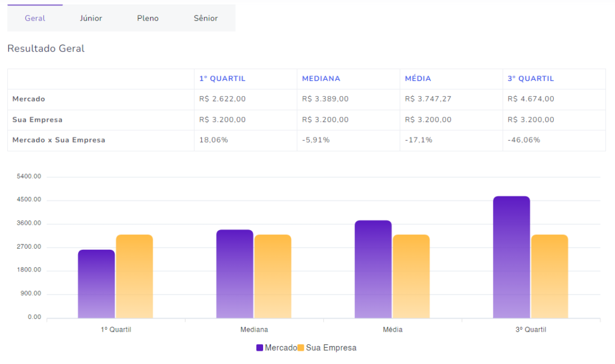615x364 pixels.
Task: Select the Pleno tab
Action: click(148, 18)
